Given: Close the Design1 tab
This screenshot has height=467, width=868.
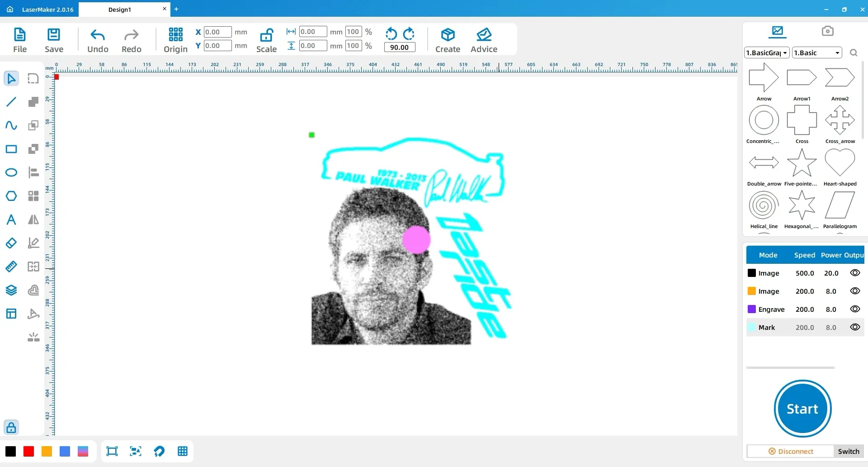Looking at the screenshot, I should (x=164, y=9).
